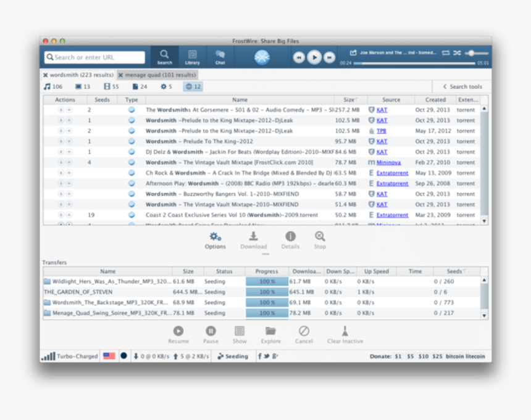
Task: Donate $10 via status bar link
Action: tap(423, 356)
